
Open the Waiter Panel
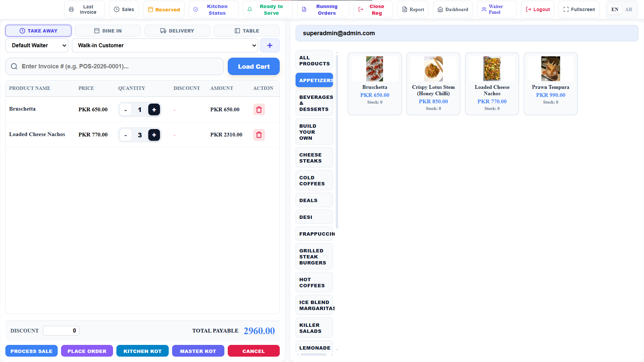(x=497, y=9)
